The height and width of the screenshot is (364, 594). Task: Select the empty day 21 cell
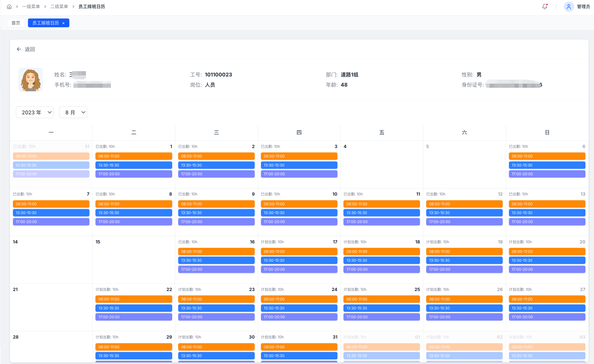pyautogui.click(x=51, y=307)
